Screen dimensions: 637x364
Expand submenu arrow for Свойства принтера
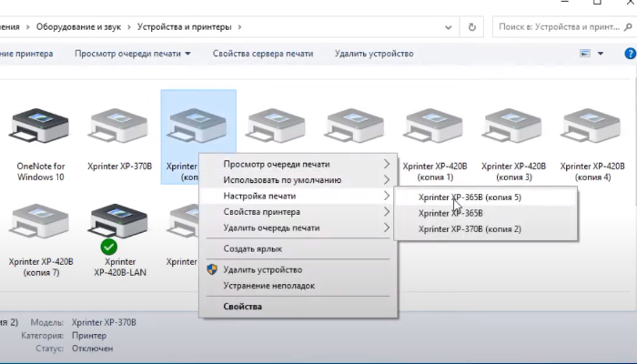[387, 212]
